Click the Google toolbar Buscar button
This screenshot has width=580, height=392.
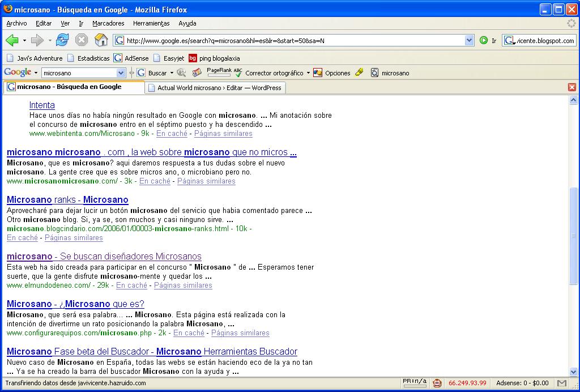[152, 73]
